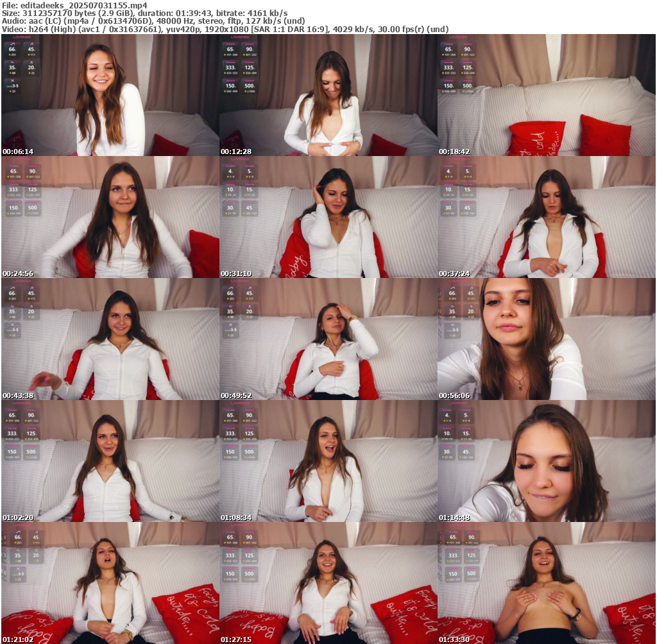Select the frame stamped 00:43:38
The width and height of the screenshot is (657, 644).
110,339
